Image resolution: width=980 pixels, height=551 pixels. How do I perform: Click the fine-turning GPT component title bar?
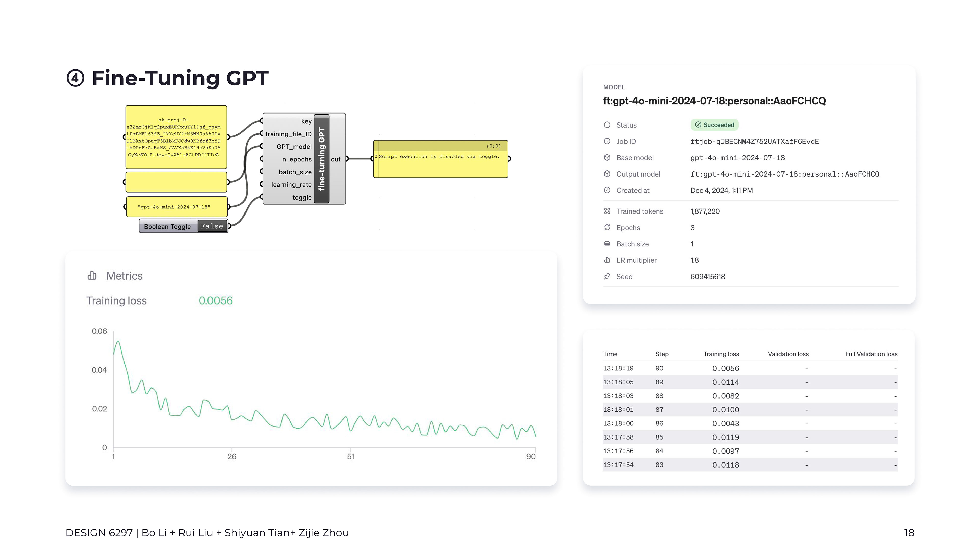coord(322,159)
